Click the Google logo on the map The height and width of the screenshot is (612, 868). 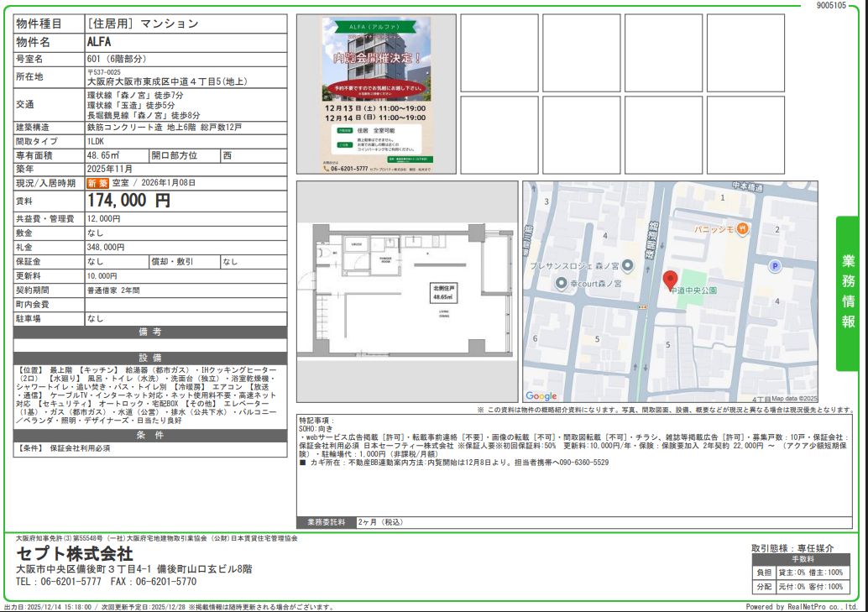click(541, 396)
